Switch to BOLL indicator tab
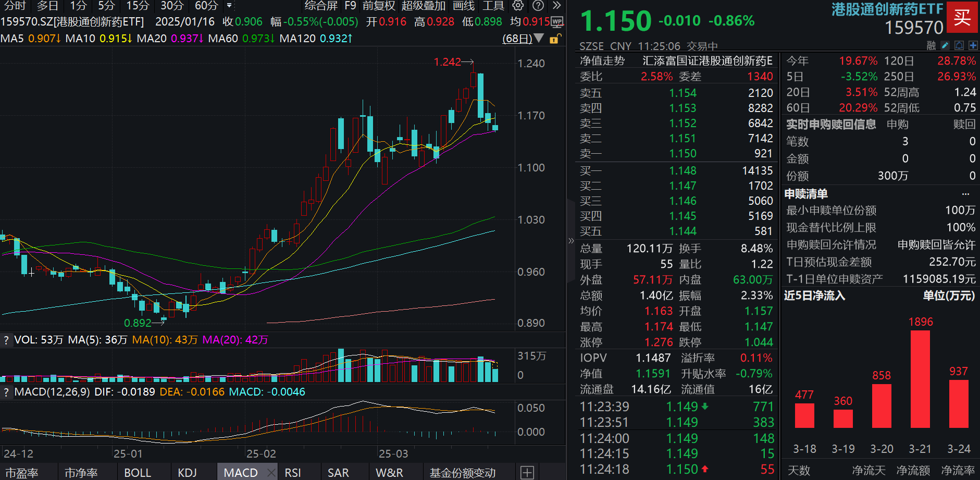Screen dimensions: 980x480 tap(138, 473)
